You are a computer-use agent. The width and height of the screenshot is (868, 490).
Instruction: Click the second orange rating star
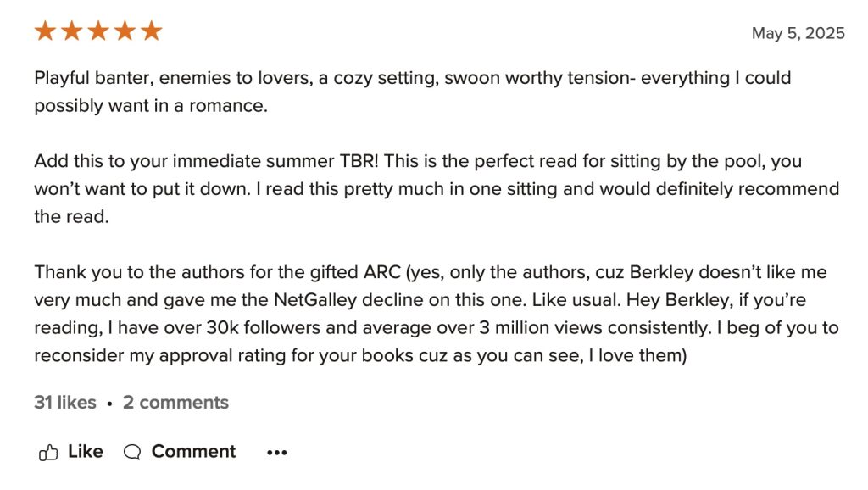(x=72, y=32)
